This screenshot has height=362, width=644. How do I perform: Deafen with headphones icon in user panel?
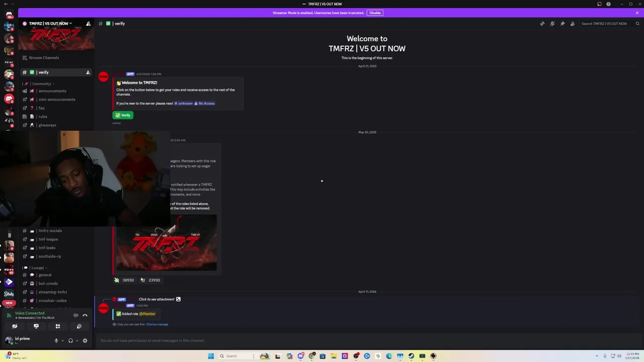tap(70, 340)
